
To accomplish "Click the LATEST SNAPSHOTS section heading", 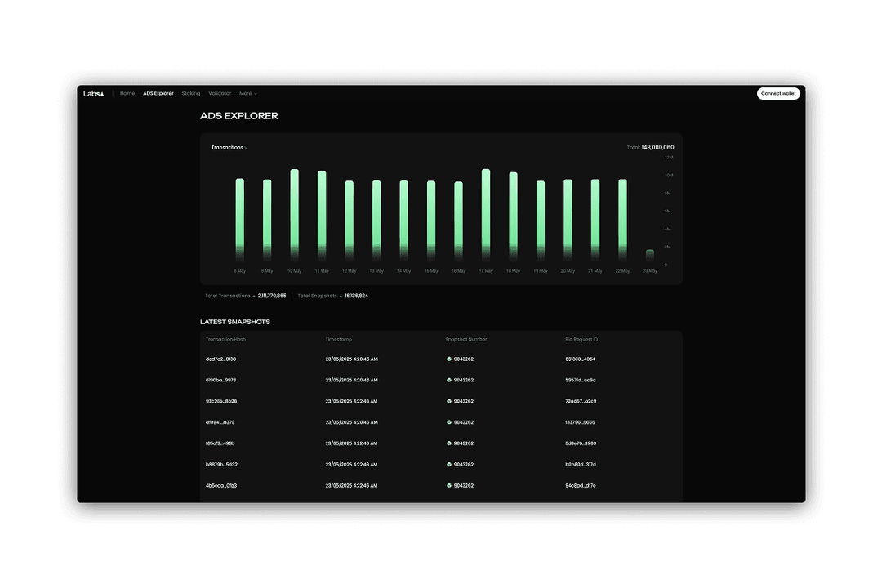I will pos(235,322).
